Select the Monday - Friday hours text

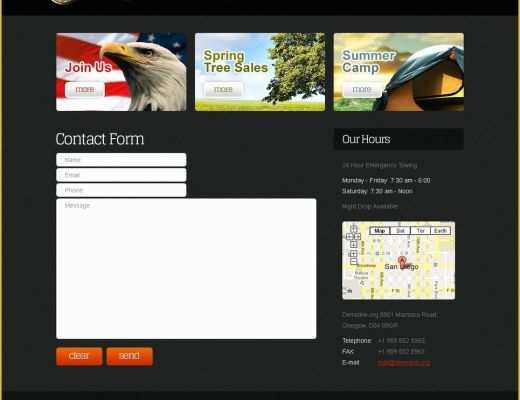(x=386, y=180)
